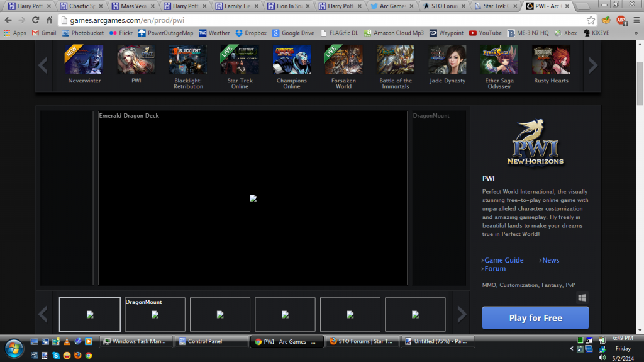Open the Windows Start menu orb
The height and width of the screenshot is (362, 644).
pos(14,349)
